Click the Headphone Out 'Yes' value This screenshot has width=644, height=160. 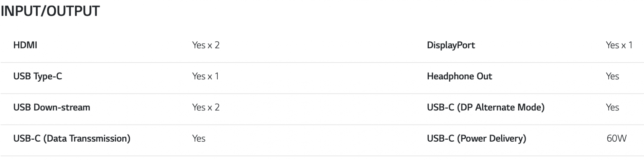(x=612, y=76)
